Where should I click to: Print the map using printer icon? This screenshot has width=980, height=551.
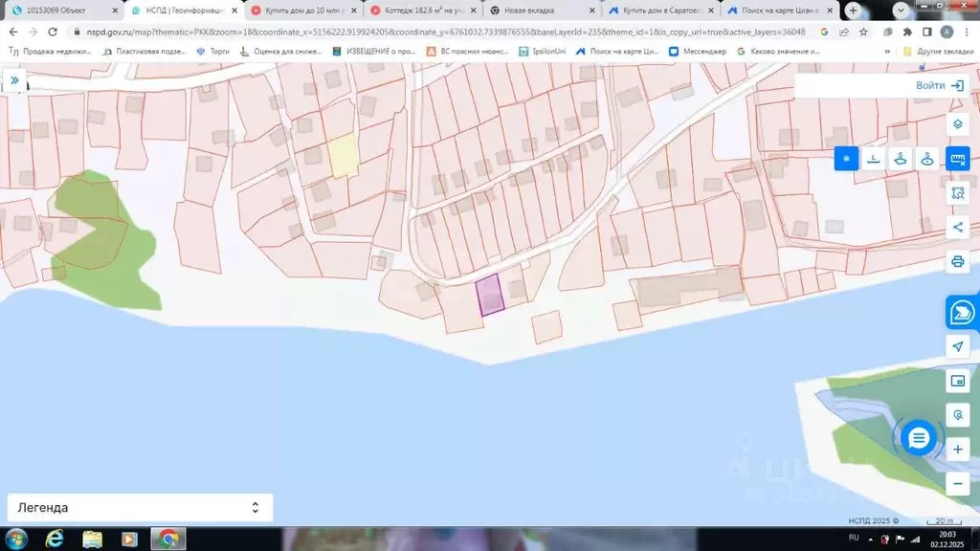point(957,261)
